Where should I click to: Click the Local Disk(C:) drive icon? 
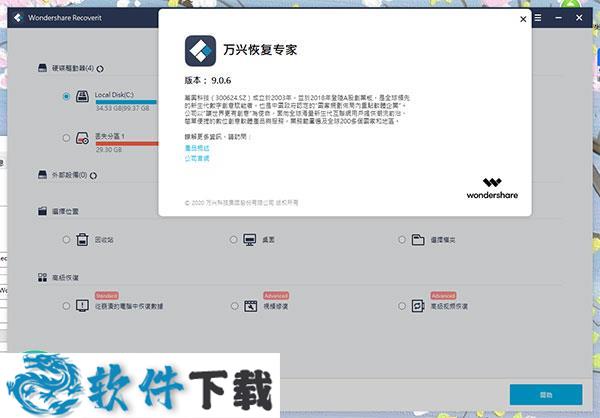point(82,96)
